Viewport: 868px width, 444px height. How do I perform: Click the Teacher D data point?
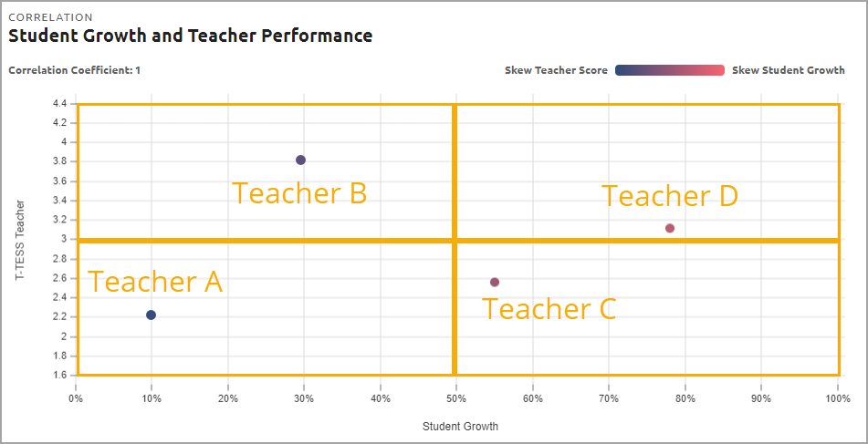[x=670, y=228]
